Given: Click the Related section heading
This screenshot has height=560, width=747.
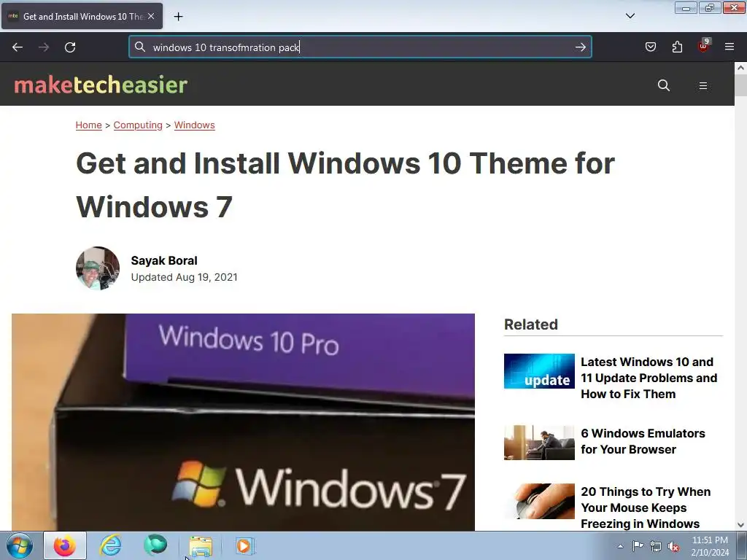Looking at the screenshot, I should click(531, 324).
